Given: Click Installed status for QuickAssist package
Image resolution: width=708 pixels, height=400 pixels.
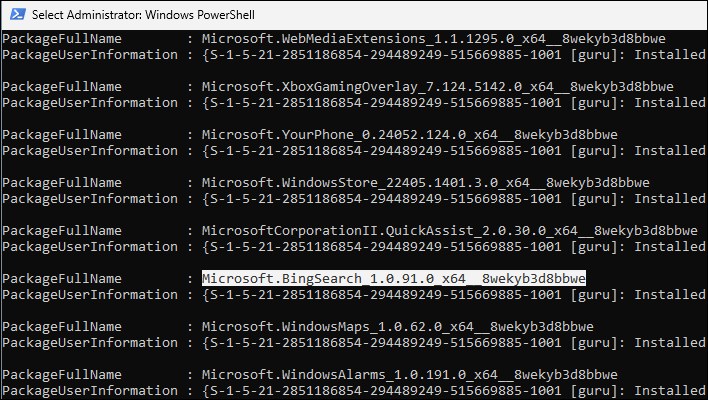Looking at the screenshot, I should tap(670, 247).
